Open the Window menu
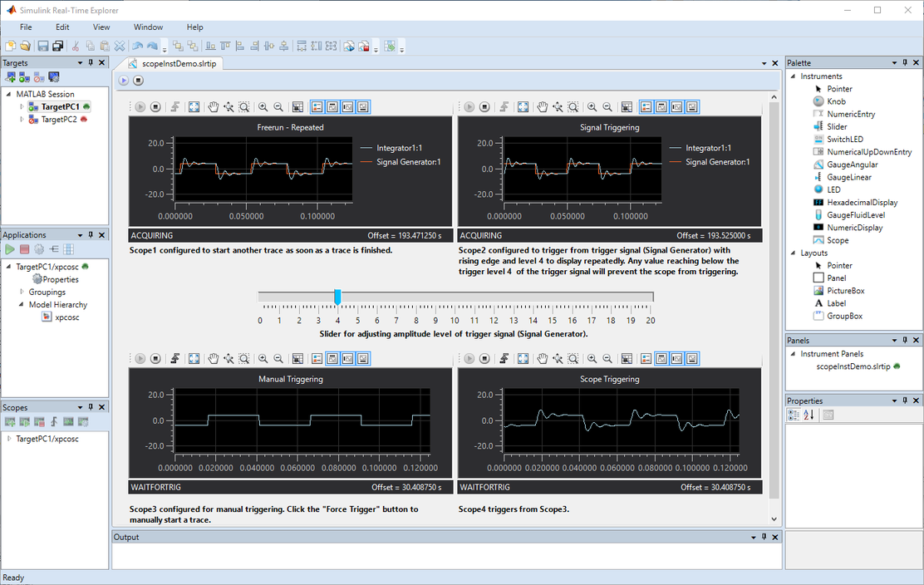 tap(148, 27)
